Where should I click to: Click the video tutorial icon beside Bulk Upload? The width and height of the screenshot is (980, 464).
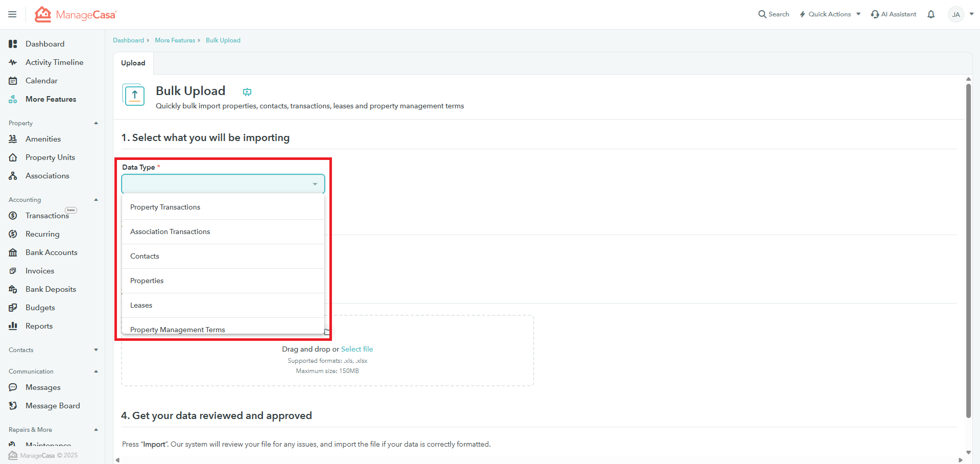coord(247,92)
